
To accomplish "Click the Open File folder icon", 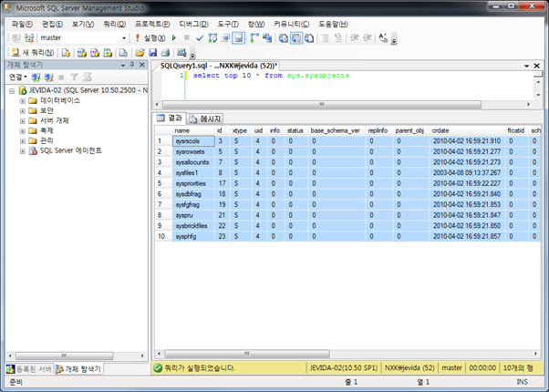I will 140,53.
